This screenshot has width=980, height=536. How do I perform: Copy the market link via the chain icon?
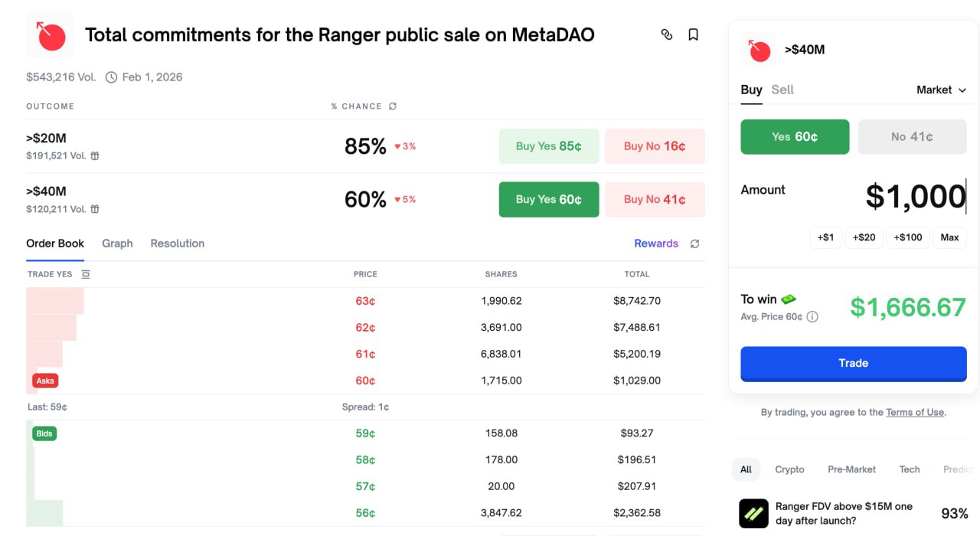[667, 34]
